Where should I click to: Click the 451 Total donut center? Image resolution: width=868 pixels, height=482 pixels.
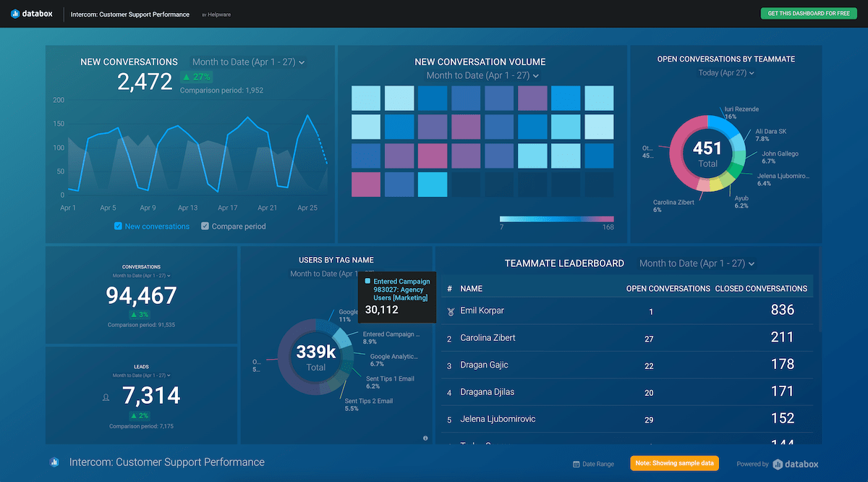pos(707,153)
